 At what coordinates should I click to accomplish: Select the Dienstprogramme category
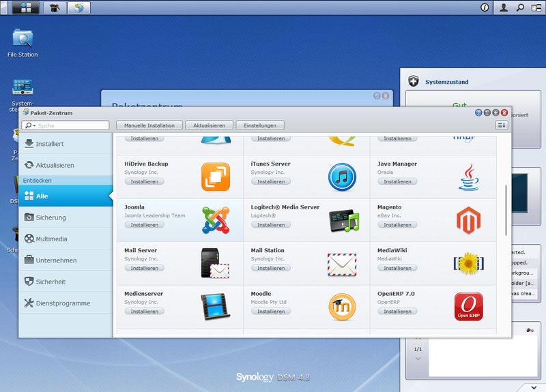pyautogui.click(x=66, y=303)
